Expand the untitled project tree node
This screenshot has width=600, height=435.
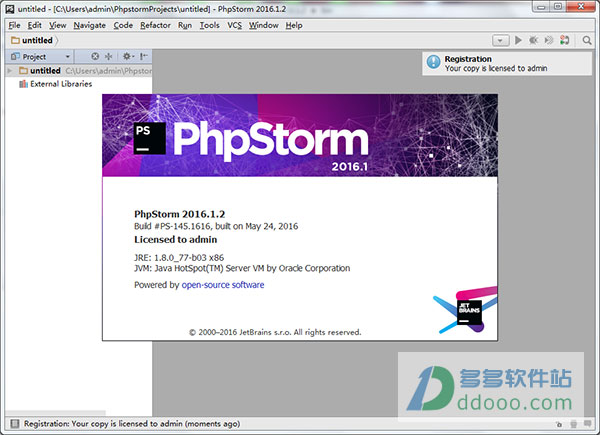[x=10, y=70]
